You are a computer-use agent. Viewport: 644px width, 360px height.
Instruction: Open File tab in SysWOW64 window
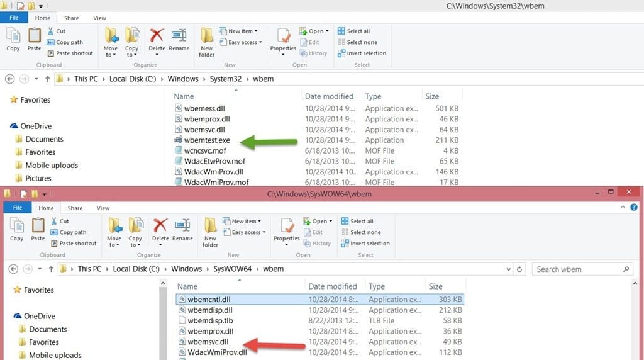pos(17,208)
